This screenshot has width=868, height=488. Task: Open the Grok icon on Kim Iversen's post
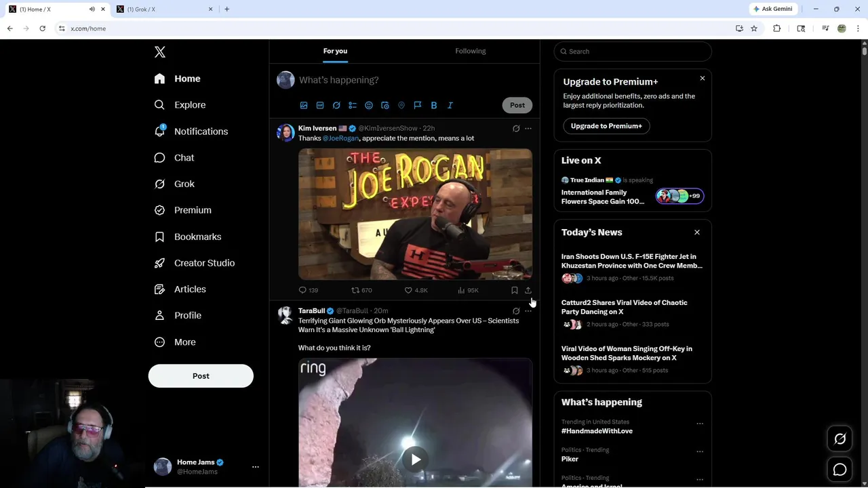pyautogui.click(x=516, y=128)
